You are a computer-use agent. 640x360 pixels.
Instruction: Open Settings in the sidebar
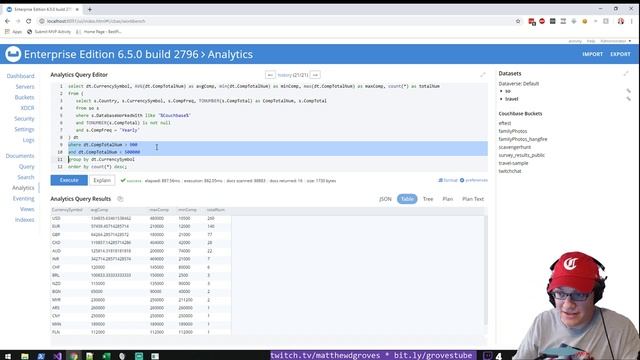[x=24, y=129]
